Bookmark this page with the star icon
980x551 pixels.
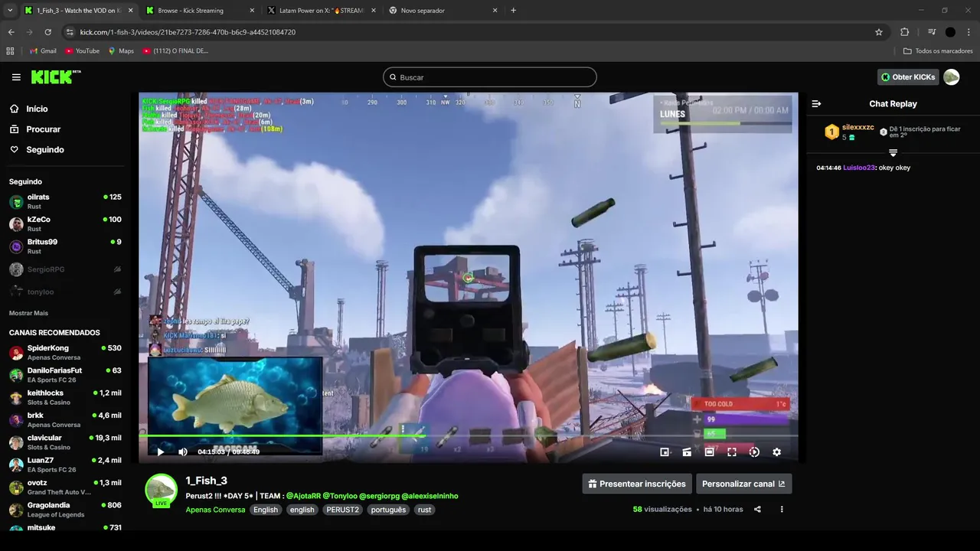point(879,32)
